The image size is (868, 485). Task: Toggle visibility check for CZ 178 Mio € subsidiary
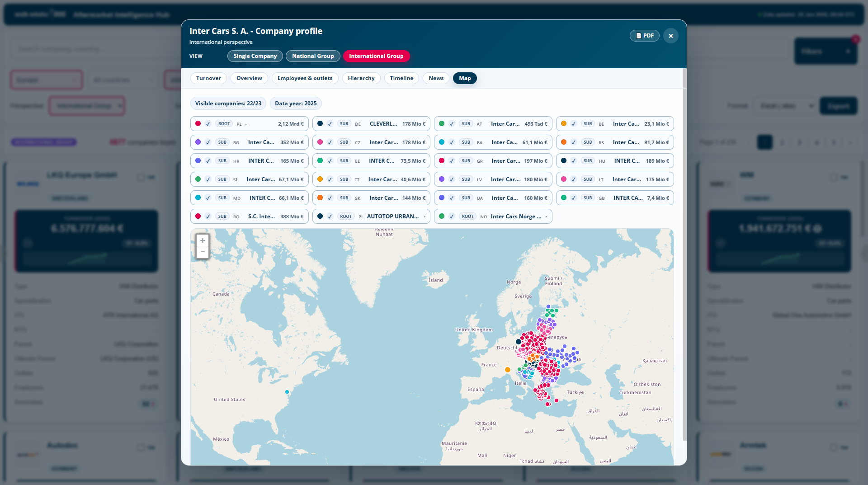coord(330,142)
